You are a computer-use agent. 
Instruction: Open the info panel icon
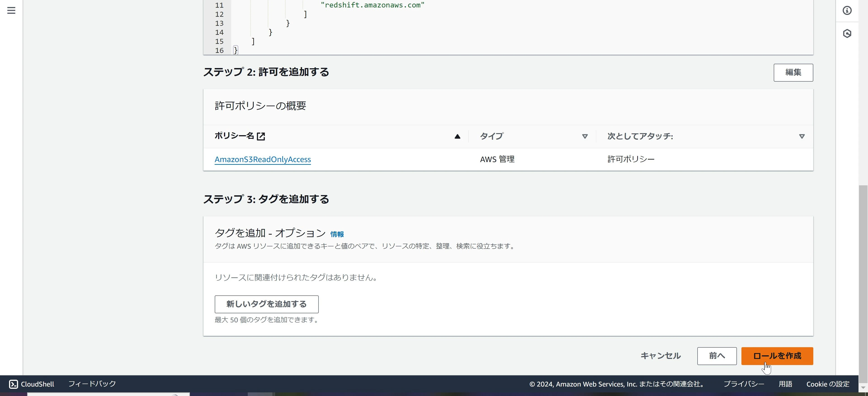coord(847,10)
